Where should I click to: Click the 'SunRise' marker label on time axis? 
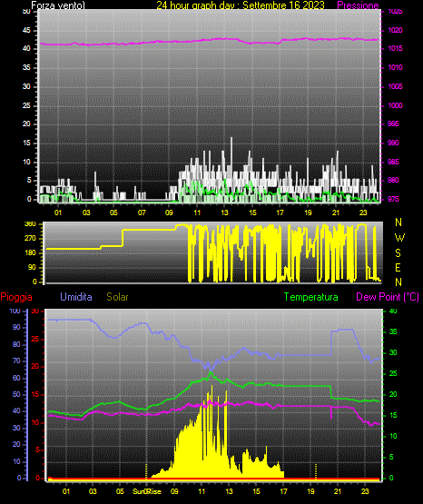click(147, 491)
